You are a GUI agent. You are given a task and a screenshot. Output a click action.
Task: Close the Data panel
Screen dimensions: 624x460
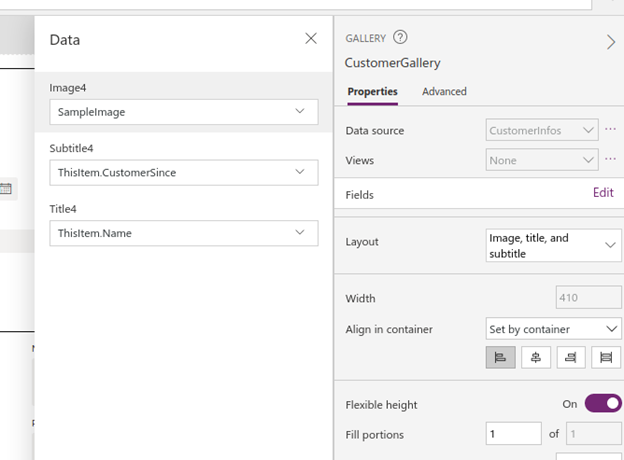coord(311,39)
